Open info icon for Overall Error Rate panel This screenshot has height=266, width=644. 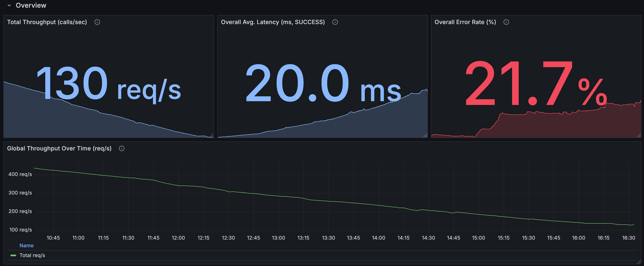pyautogui.click(x=506, y=22)
